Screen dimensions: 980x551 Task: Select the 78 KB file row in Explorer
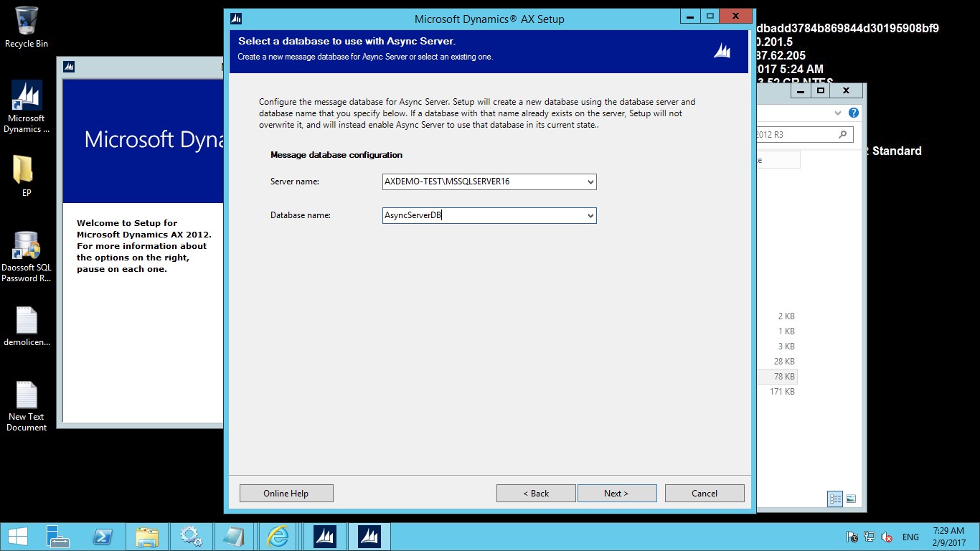point(776,377)
